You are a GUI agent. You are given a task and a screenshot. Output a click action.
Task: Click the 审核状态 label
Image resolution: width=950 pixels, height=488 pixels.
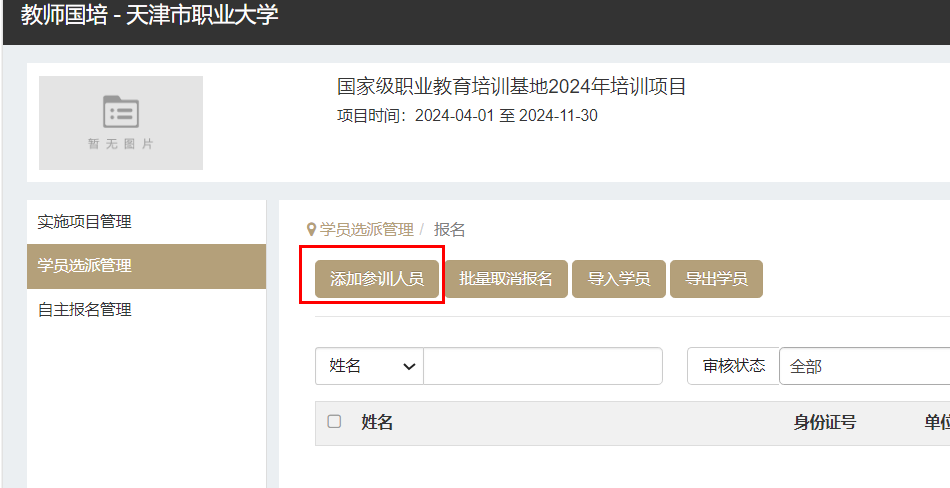pos(733,366)
